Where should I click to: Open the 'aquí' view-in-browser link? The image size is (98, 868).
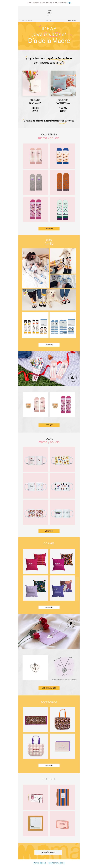pos(69,3)
